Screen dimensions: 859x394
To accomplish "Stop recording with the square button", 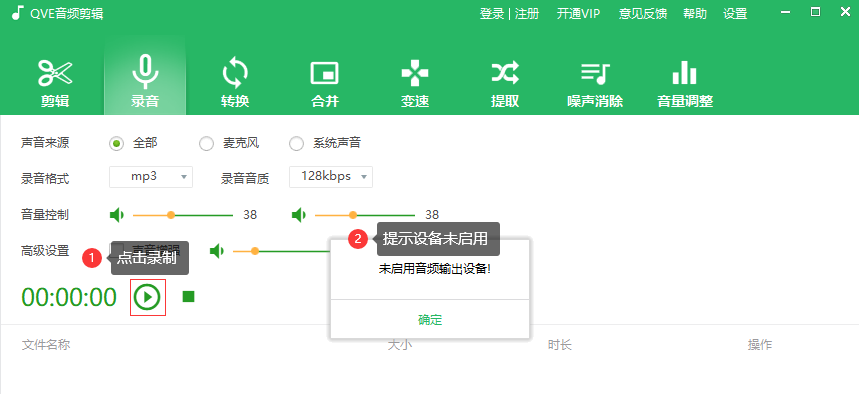I will coord(188,296).
